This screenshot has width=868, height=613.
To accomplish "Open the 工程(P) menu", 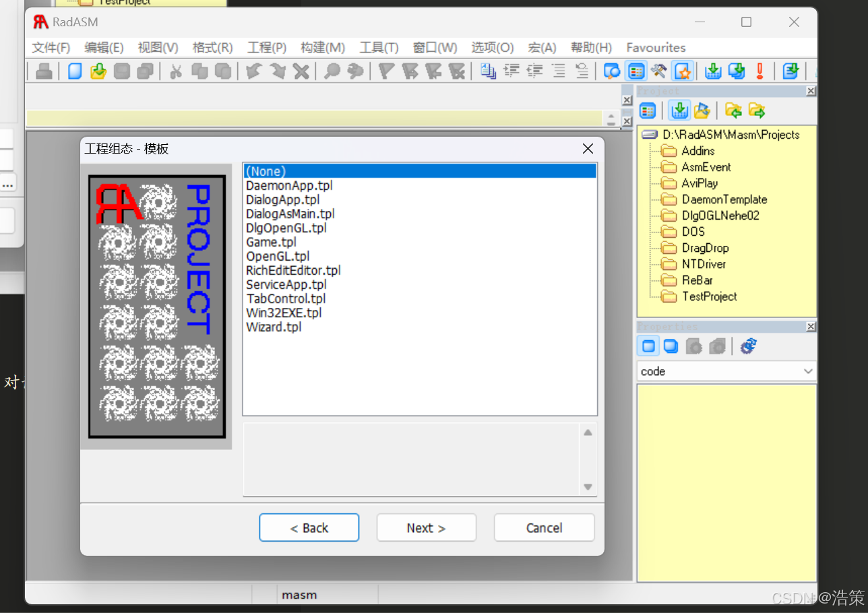I will click(x=267, y=48).
